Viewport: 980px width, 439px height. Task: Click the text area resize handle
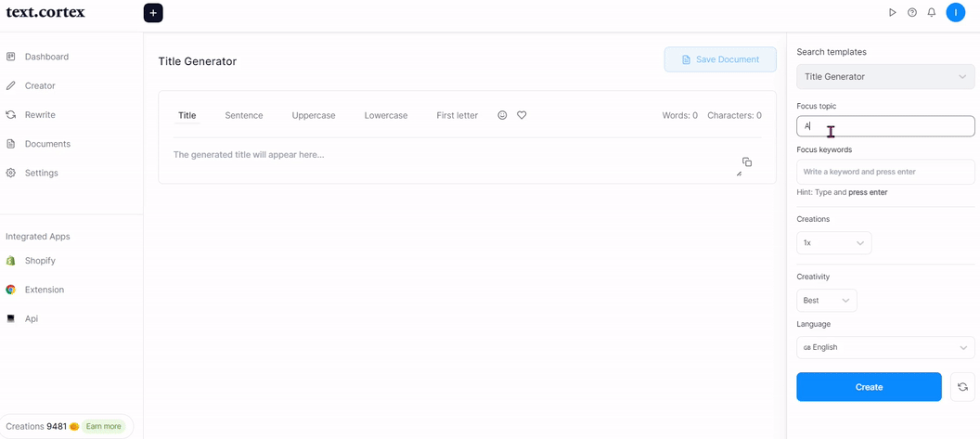[x=739, y=174]
